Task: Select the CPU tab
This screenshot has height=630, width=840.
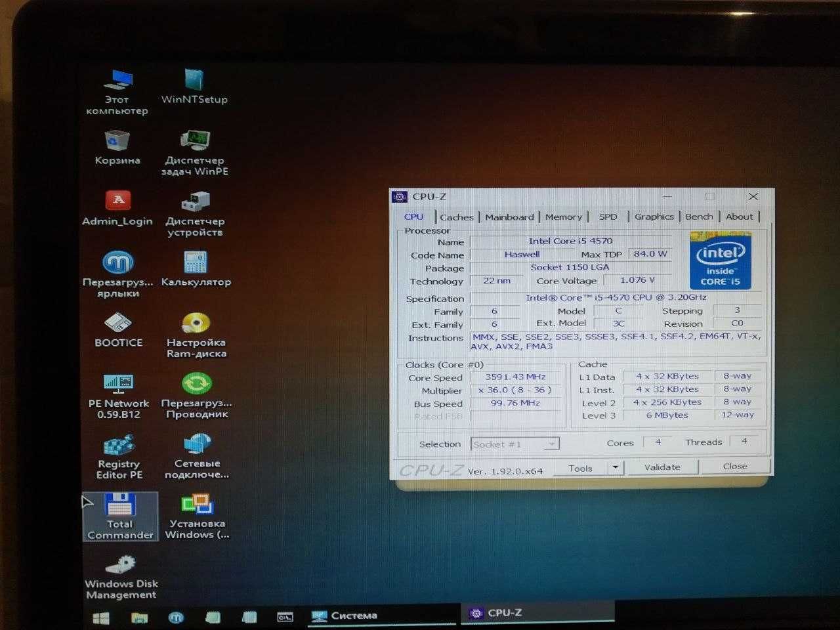Action: point(414,217)
